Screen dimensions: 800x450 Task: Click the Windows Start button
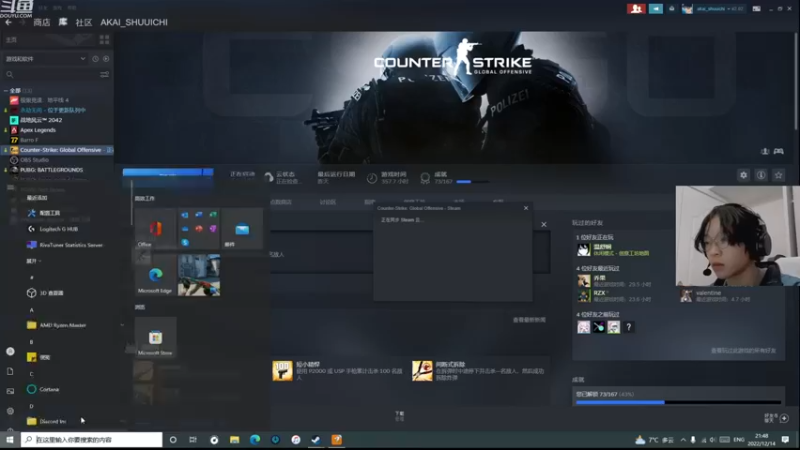[x=10, y=439]
